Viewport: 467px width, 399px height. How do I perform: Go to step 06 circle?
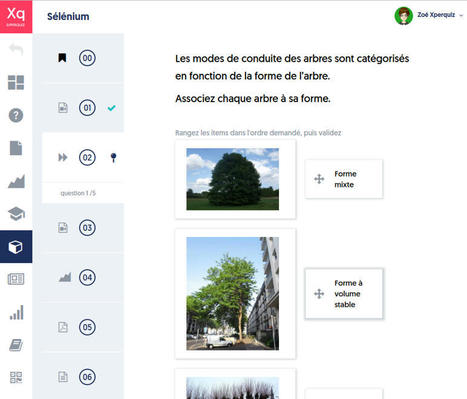point(87,377)
